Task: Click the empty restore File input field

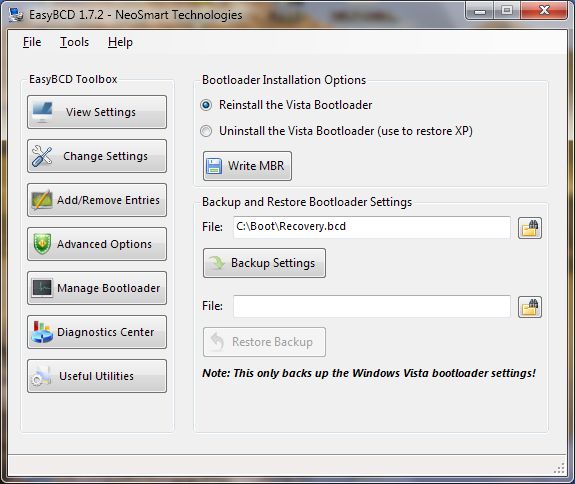Action: click(372, 306)
